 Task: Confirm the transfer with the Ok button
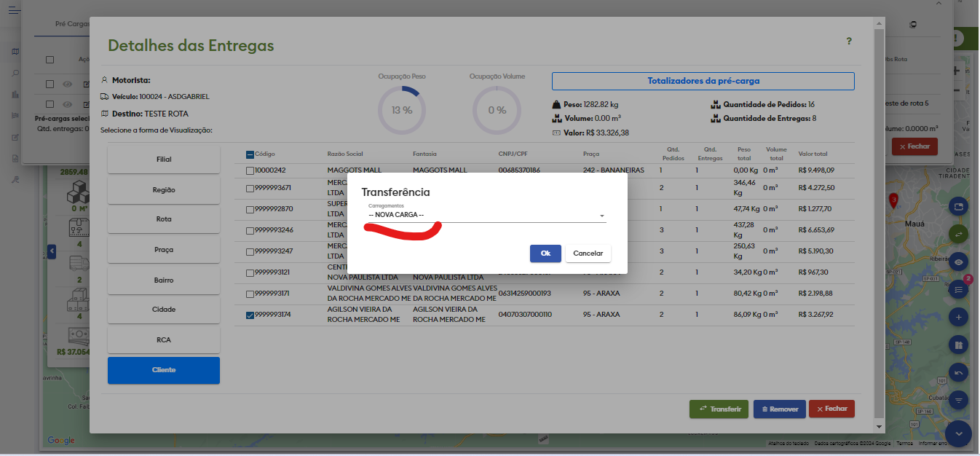[545, 253]
